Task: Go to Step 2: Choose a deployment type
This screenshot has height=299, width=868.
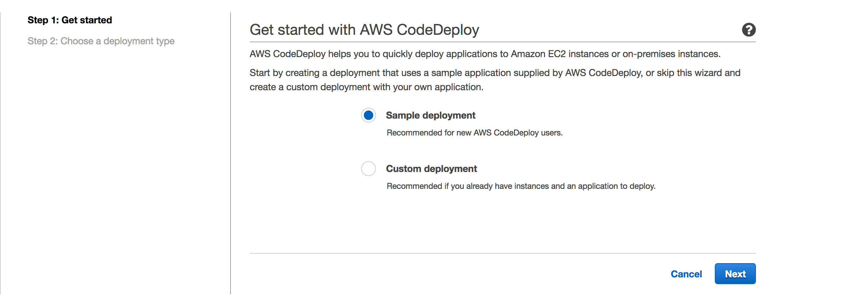Action: tap(101, 41)
